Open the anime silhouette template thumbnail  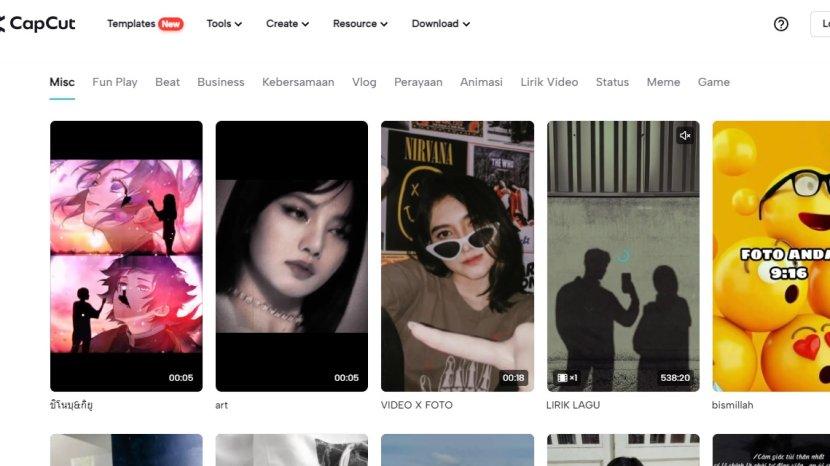coord(126,255)
